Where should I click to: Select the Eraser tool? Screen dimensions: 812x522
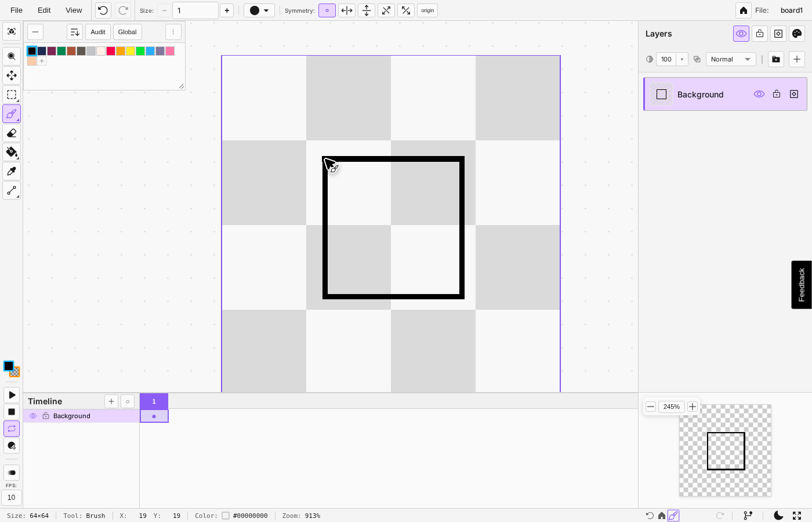[x=12, y=133]
